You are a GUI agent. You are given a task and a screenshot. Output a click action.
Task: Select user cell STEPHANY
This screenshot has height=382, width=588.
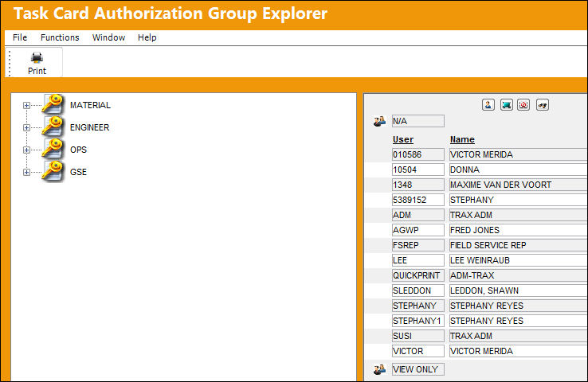coord(418,306)
